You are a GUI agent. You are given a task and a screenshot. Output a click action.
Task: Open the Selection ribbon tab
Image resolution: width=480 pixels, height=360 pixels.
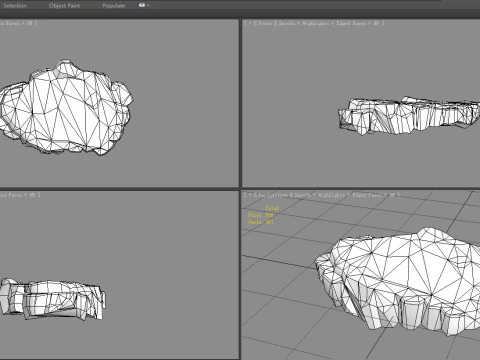point(14,6)
